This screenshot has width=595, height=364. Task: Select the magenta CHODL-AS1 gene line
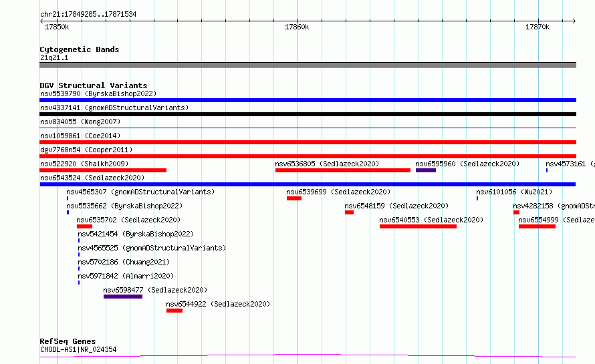pos(308,356)
